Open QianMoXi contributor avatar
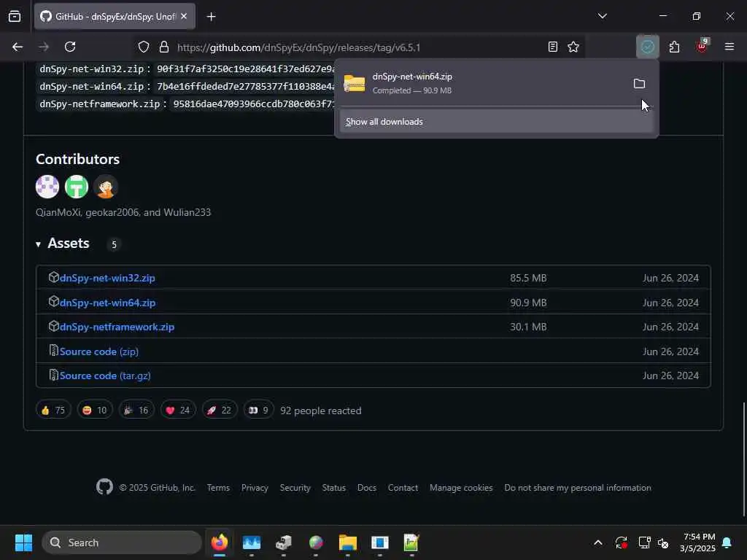 (47, 187)
